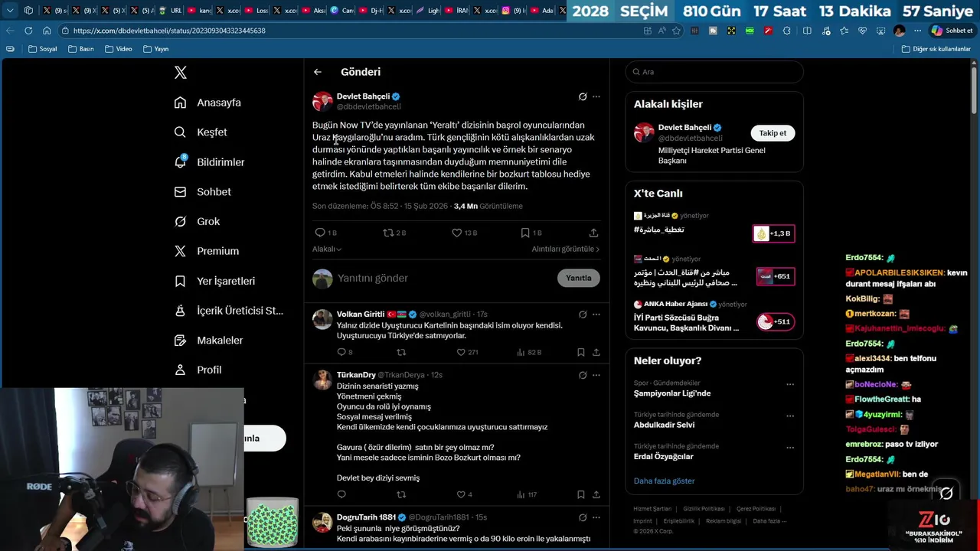Viewport: 980px width, 551px height.
Task: Go to Anasayfa in the X sidebar
Action: click(207, 103)
